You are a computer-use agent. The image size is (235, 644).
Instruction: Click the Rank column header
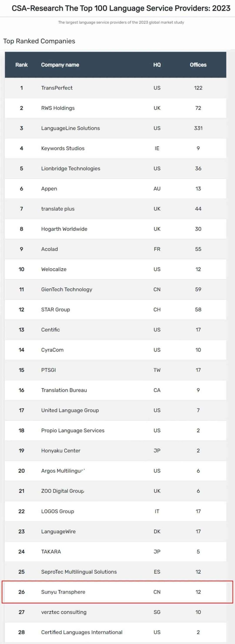(21, 65)
